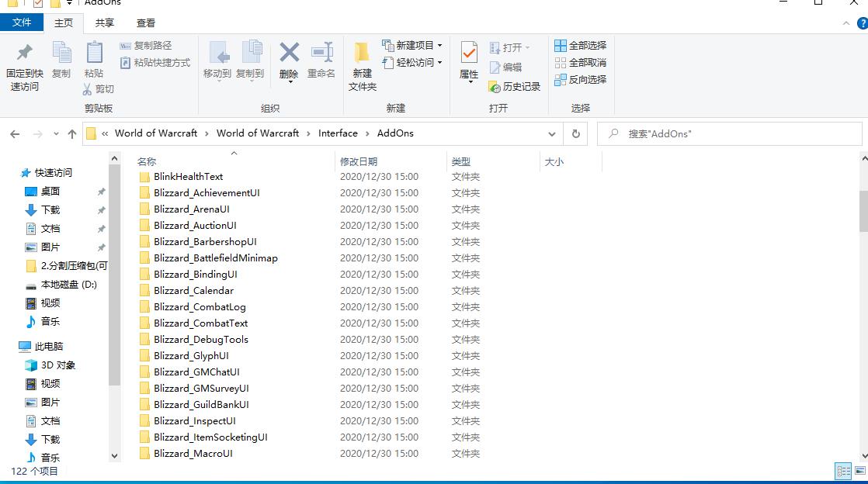Create folder with 新建文件夹 icon

pos(362,66)
